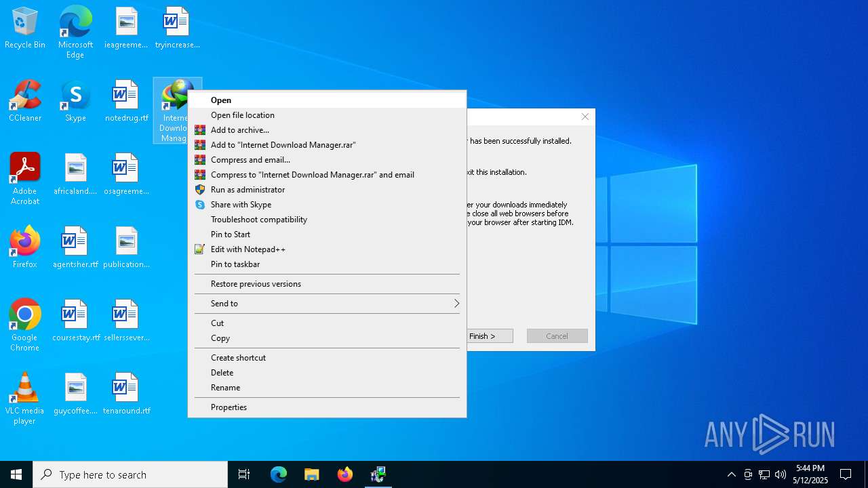868x488 pixels.
Task: Choose Pin to Start
Action: (x=327, y=235)
